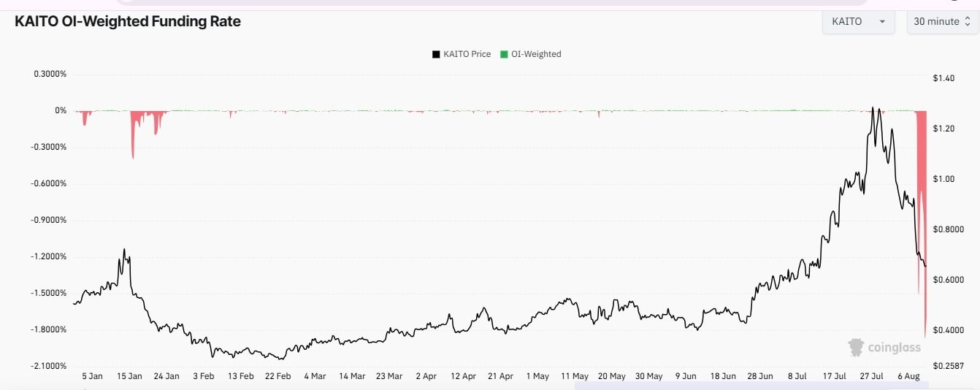The width and height of the screenshot is (980, 390).
Task: Click the $0.8000 price axis label
Action: pyautogui.click(x=949, y=229)
